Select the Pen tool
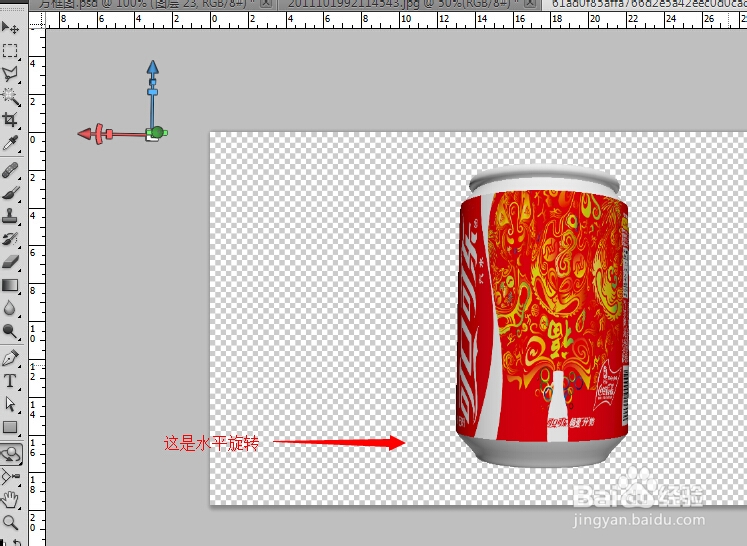Viewport: 747px width, 546px height. [x=10, y=357]
